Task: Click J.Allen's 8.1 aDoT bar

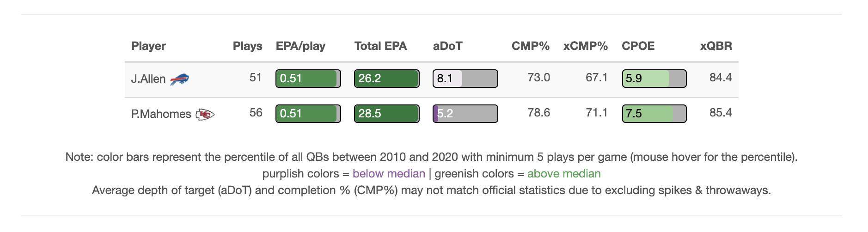Action: [465, 79]
